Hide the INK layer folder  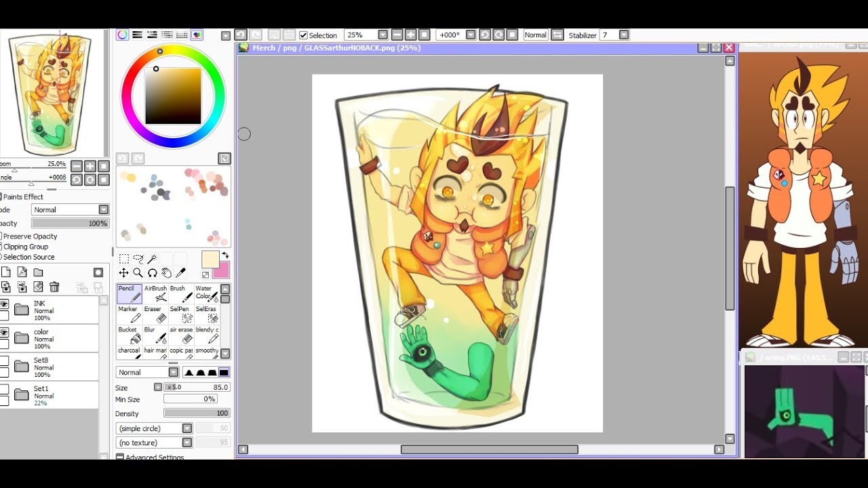point(4,304)
